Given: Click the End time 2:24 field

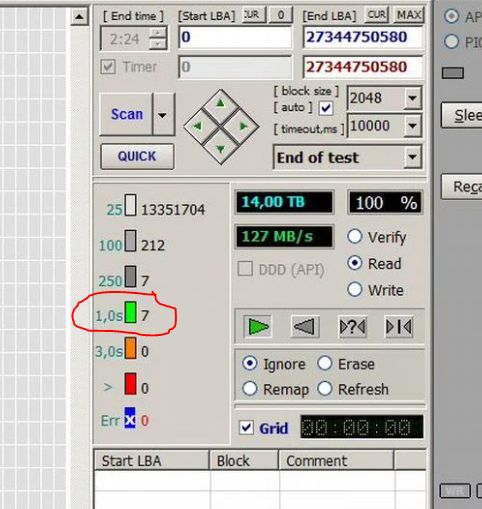Looking at the screenshot, I should click(125, 39).
